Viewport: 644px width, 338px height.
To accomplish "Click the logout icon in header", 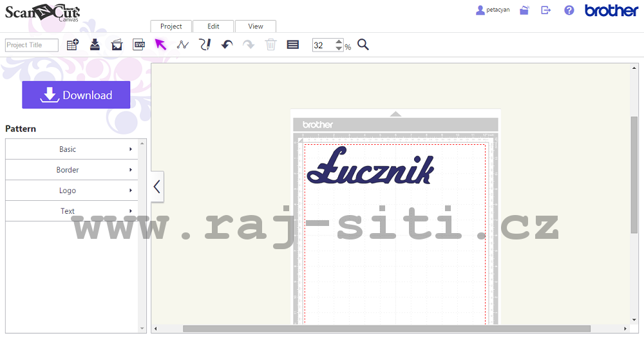I will (546, 10).
